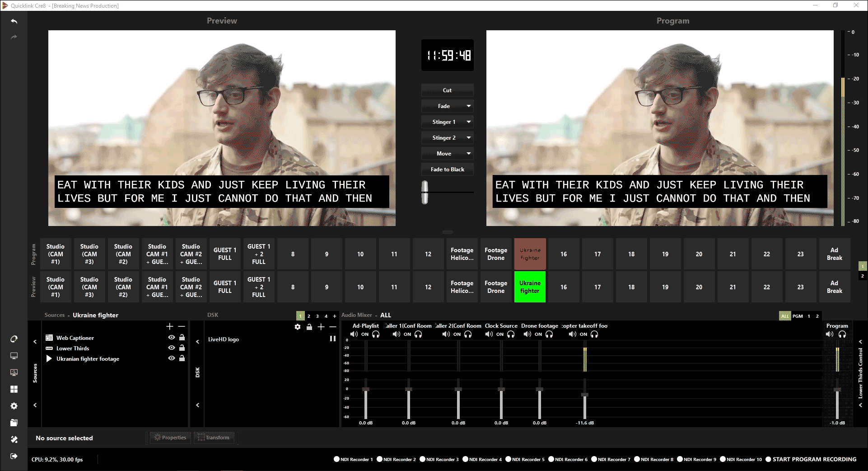Add a new source with plus icon
The height and width of the screenshot is (471, 868).
click(170, 326)
